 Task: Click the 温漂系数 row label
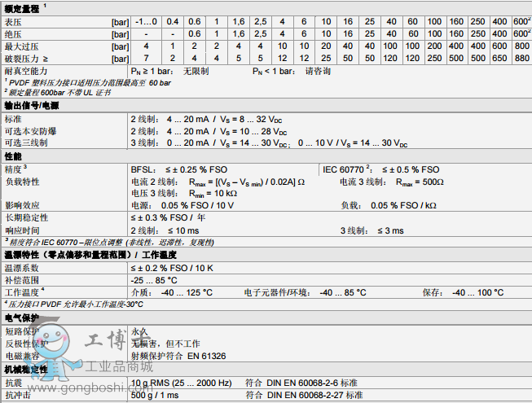22,268
